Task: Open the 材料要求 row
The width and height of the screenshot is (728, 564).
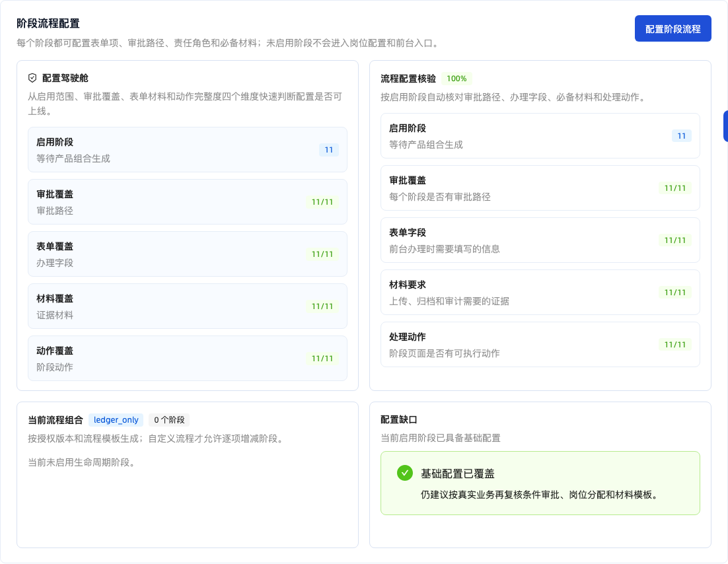Action: click(540, 293)
